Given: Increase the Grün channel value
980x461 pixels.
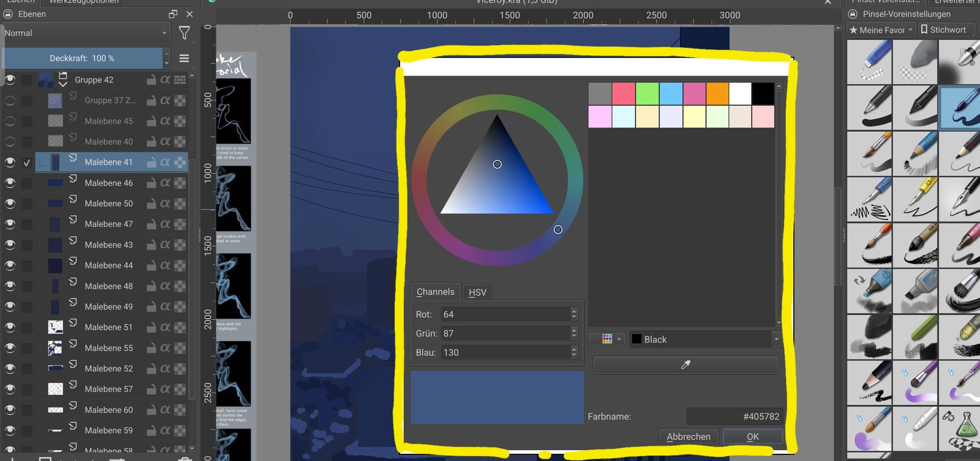Looking at the screenshot, I should click(x=574, y=330).
